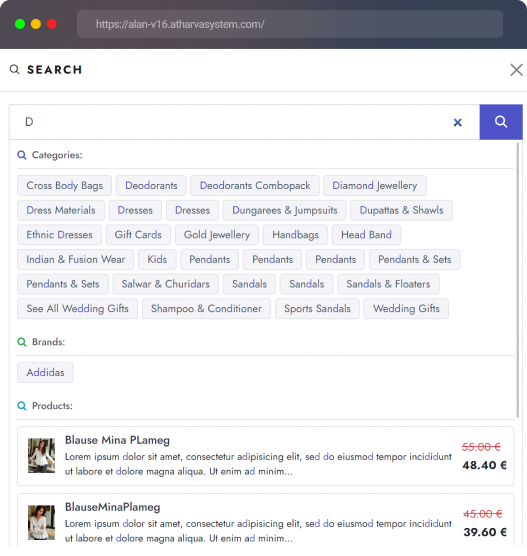Click the 48.40 € price
Screen dimensions: 527x556
click(x=484, y=465)
